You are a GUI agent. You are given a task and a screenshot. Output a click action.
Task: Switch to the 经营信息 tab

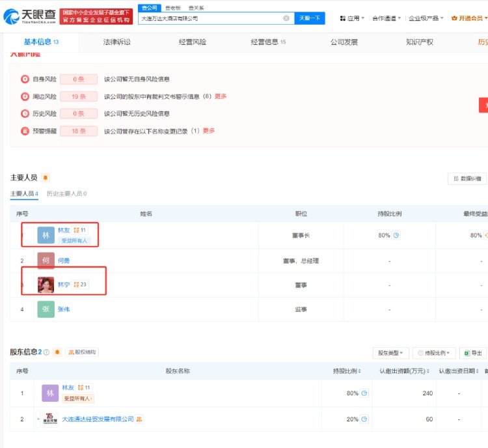tap(268, 42)
